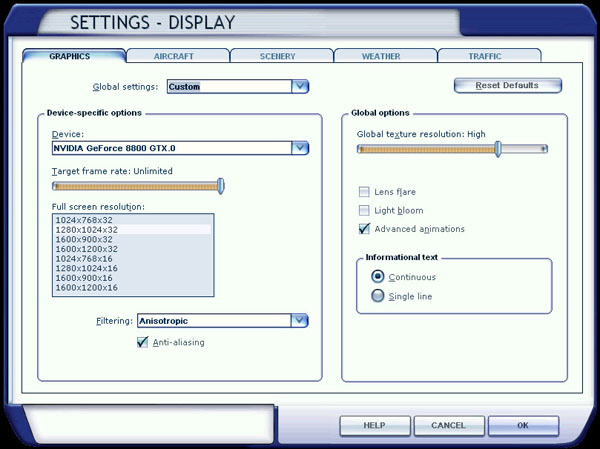Expand the Global settings dropdown arrow
This screenshot has height=449, width=600.
300,87
